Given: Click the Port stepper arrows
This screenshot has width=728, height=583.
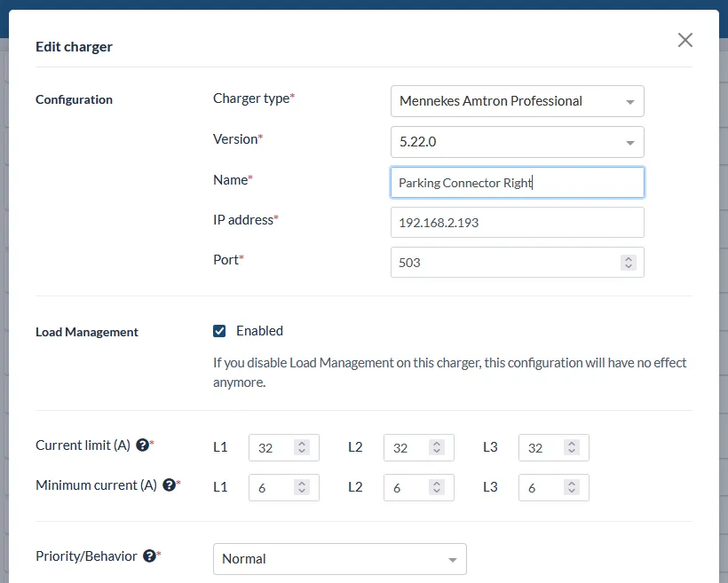Looking at the screenshot, I should pos(629,263).
